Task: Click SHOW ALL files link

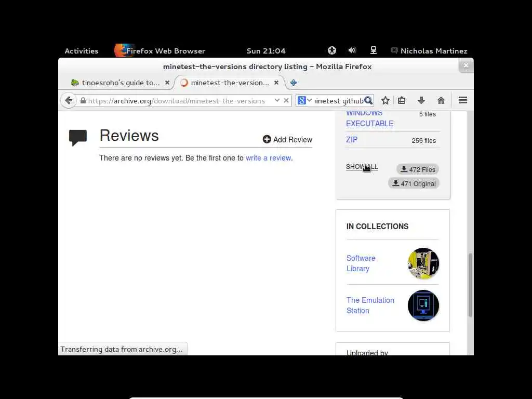Action: 362,167
